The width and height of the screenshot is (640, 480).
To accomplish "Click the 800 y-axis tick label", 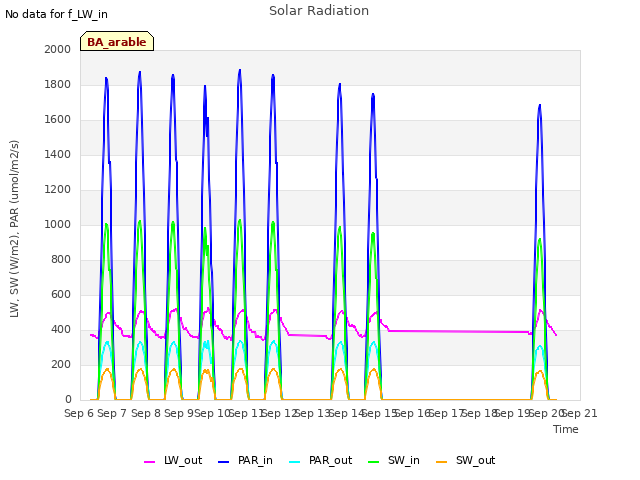I will pyautogui.click(x=61, y=260).
